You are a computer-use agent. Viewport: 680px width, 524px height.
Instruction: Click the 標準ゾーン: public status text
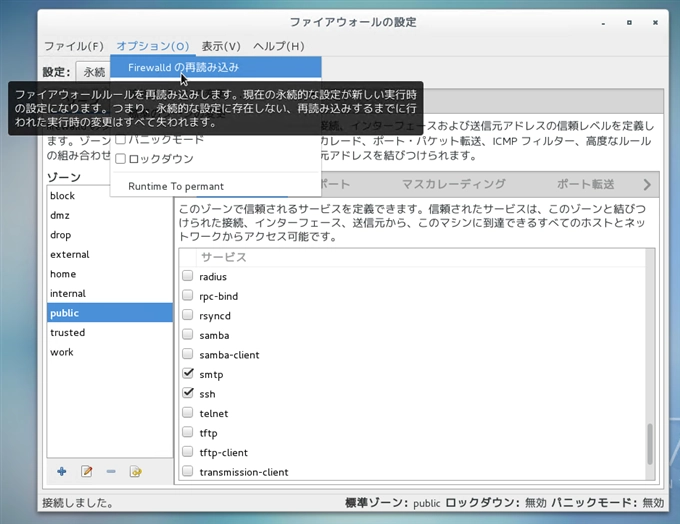pos(392,503)
